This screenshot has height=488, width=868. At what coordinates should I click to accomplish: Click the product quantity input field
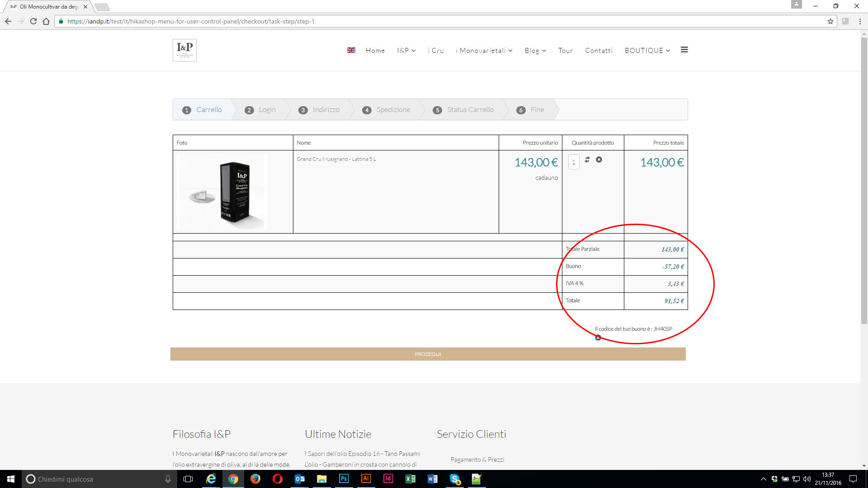pos(574,162)
